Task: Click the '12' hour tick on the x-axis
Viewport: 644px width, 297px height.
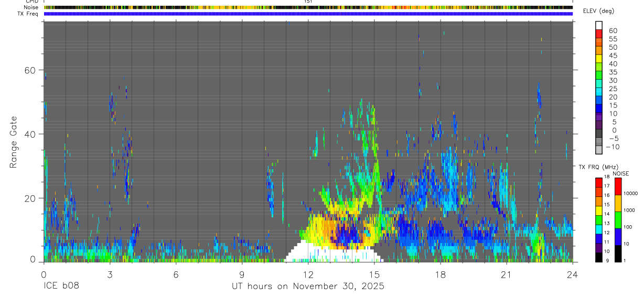Action: tap(308, 274)
